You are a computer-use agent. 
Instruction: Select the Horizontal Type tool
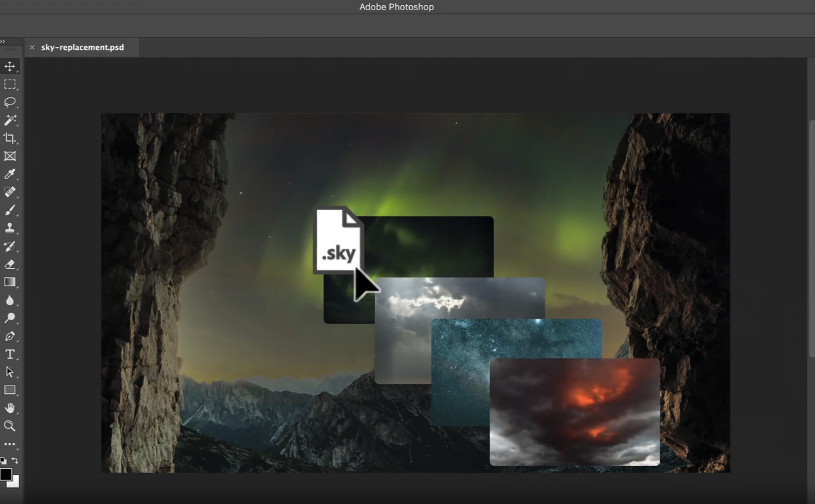(10, 354)
